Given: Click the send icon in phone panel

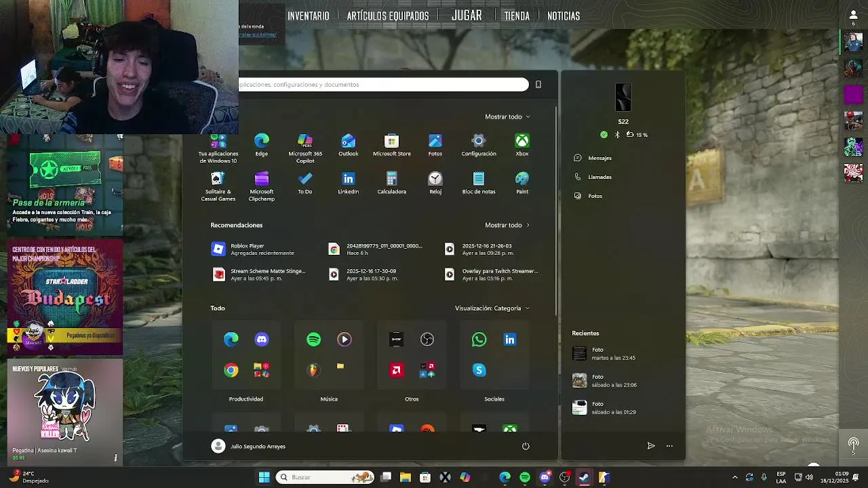Looking at the screenshot, I should (651, 446).
